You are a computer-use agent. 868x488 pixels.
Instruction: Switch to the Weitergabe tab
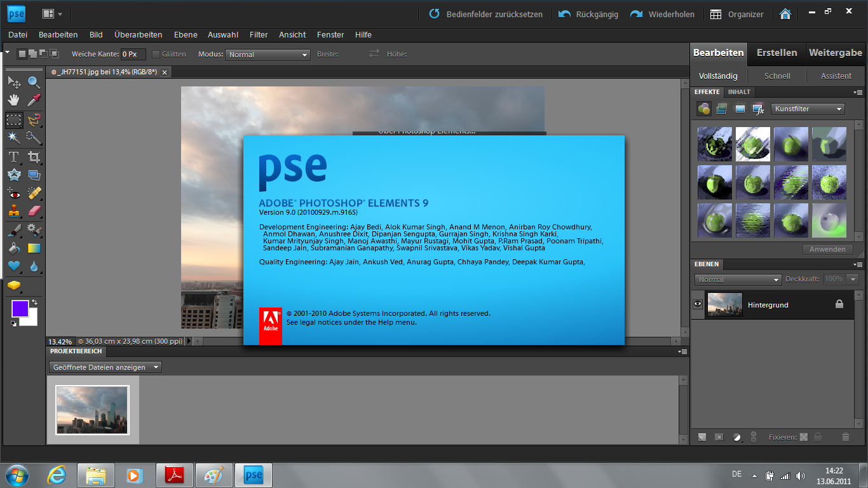835,53
